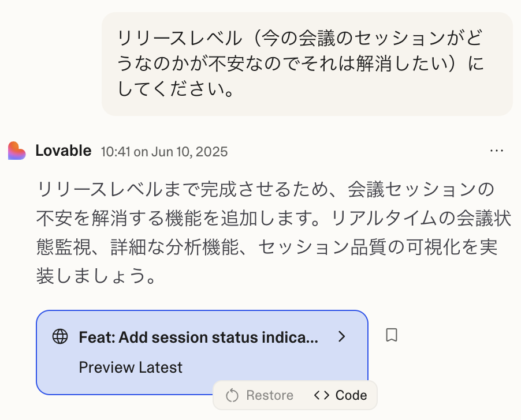Open the three-dot message options menu
The width and height of the screenshot is (521, 420).
496,151
